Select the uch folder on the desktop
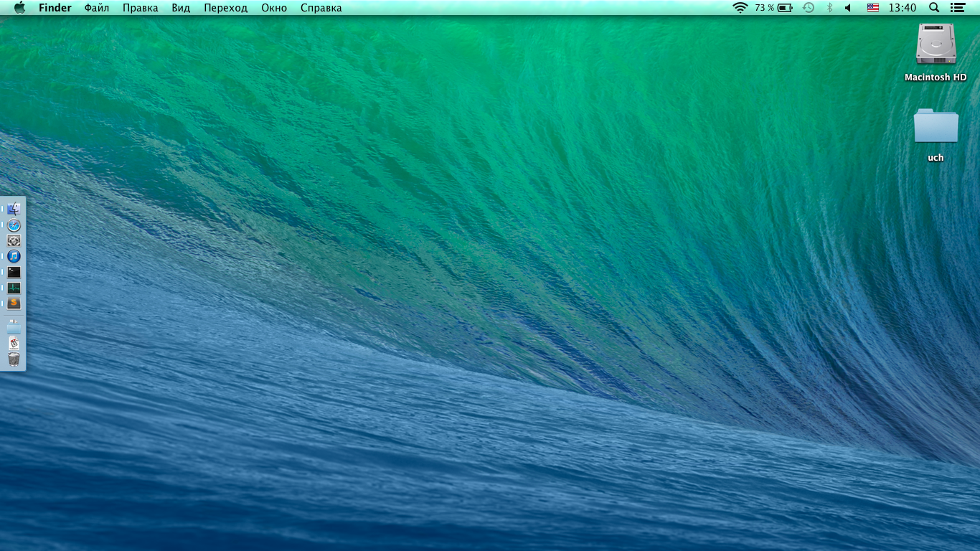Viewport: 980px width, 551px height. [x=936, y=126]
